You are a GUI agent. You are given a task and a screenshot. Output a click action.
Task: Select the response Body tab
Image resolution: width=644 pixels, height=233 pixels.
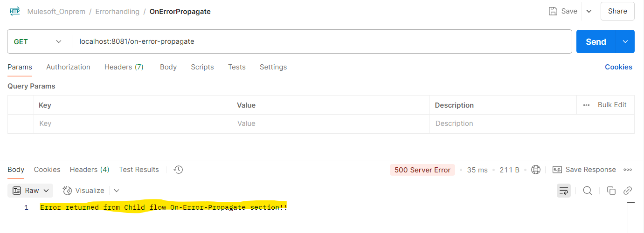[16, 170]
